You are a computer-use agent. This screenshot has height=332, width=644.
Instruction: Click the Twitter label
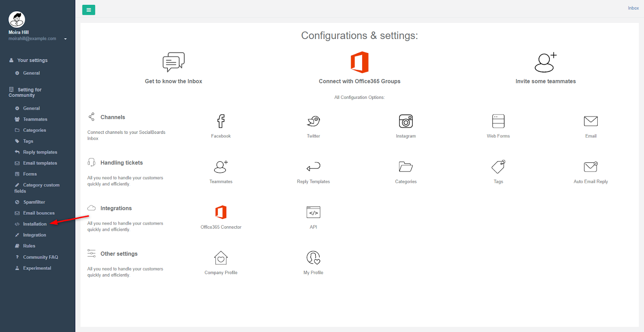pyautogui.click(x=314, y=136)
